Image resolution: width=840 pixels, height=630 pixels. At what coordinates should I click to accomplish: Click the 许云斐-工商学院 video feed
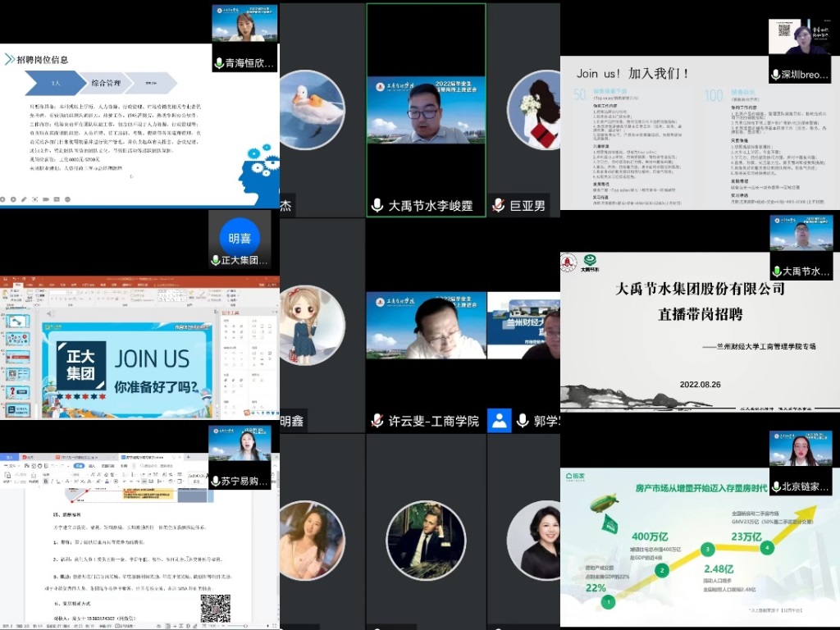click(x=426, y=325)
